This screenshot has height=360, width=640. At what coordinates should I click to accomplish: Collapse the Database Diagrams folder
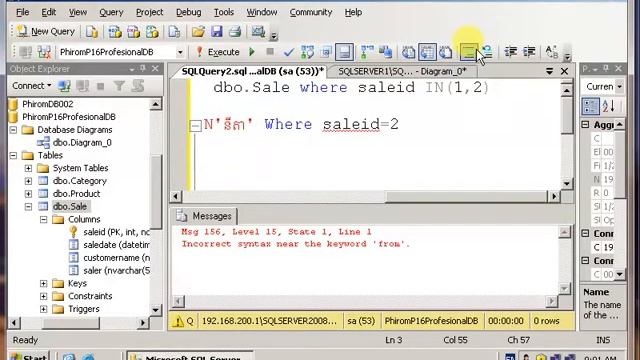(13, 130)
